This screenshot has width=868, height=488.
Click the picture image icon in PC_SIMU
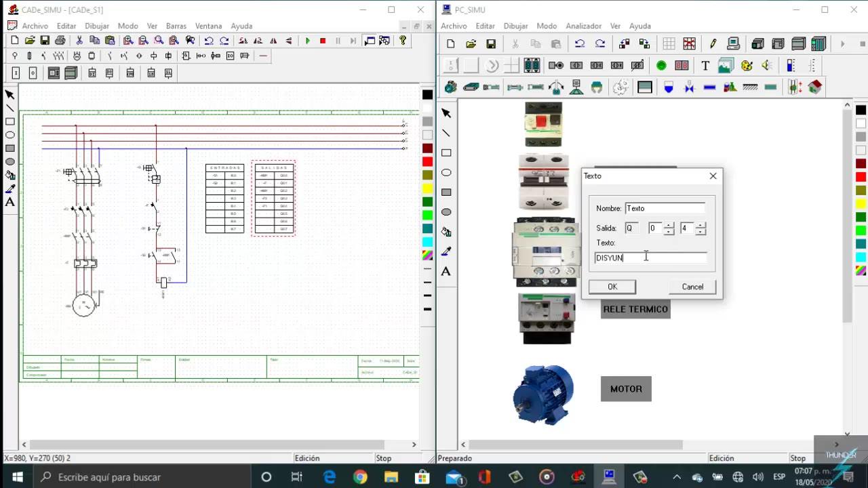726,66
